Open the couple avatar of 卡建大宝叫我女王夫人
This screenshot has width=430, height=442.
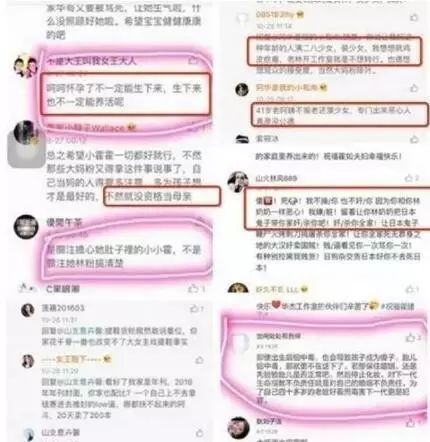[25, 66]
